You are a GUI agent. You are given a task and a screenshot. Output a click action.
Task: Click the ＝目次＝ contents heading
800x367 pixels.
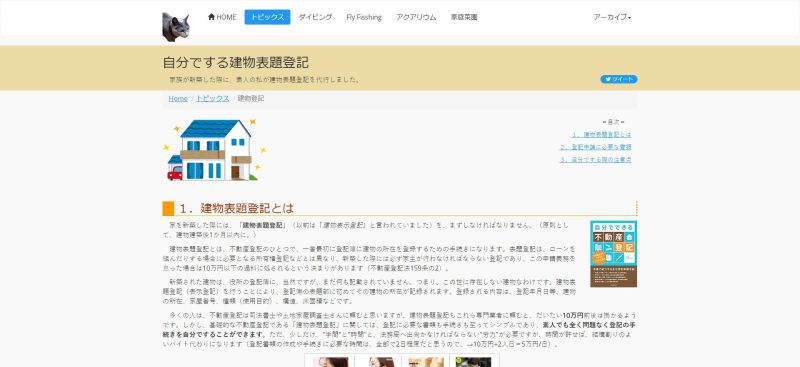[613, 123]
